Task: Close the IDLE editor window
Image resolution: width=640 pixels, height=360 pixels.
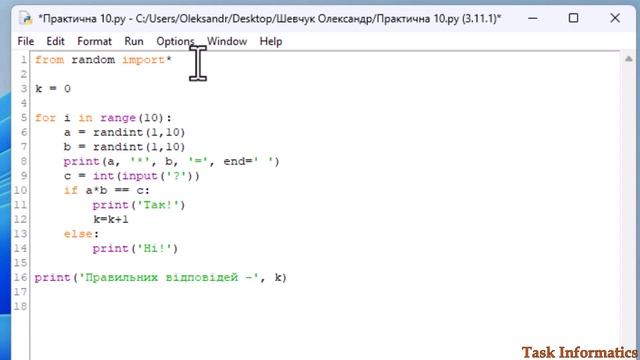Action: [615, 18]
